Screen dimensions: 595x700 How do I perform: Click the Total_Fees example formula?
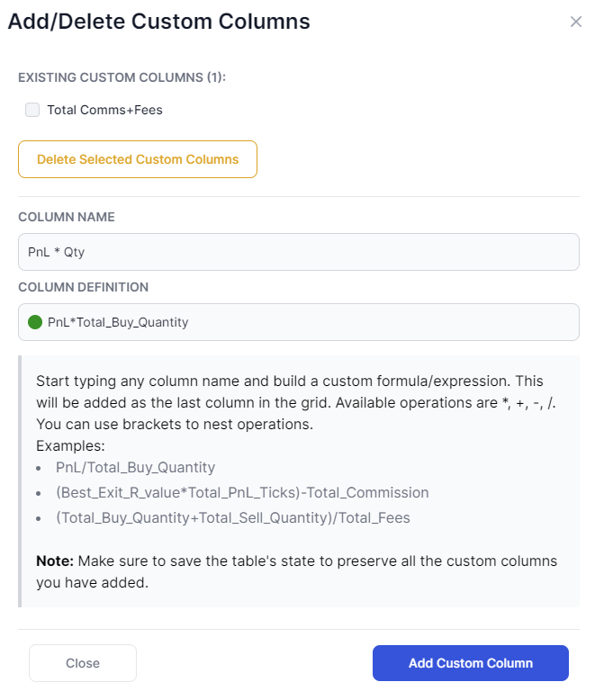pos(233,518)
